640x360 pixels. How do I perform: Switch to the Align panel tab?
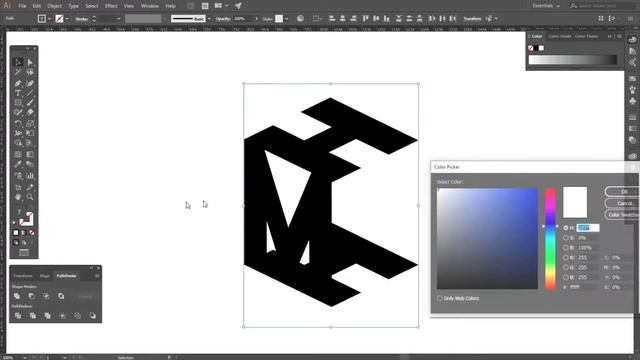pyautogui.click(x=44, y=276)
